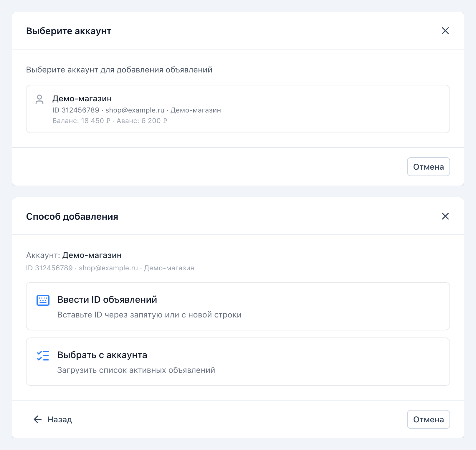Cancel the "Способ добавления" dialog with Отмена

click(x=428, y=419)
